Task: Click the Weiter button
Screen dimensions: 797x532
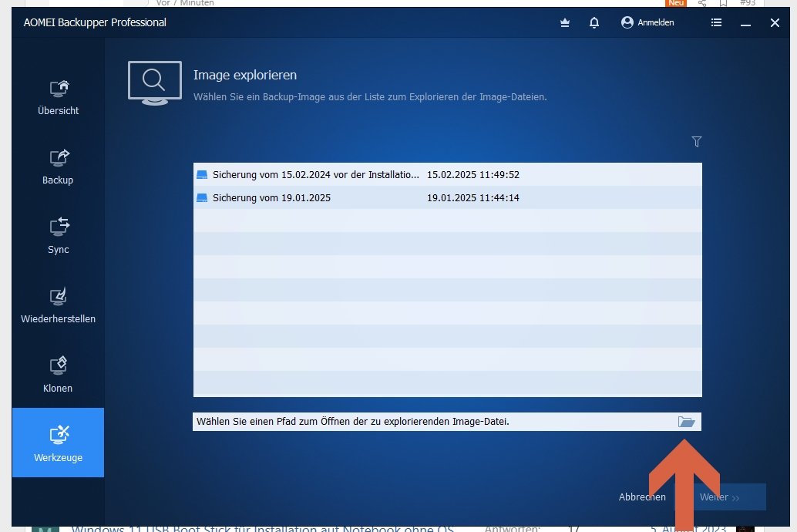Action: pos(720,497)
